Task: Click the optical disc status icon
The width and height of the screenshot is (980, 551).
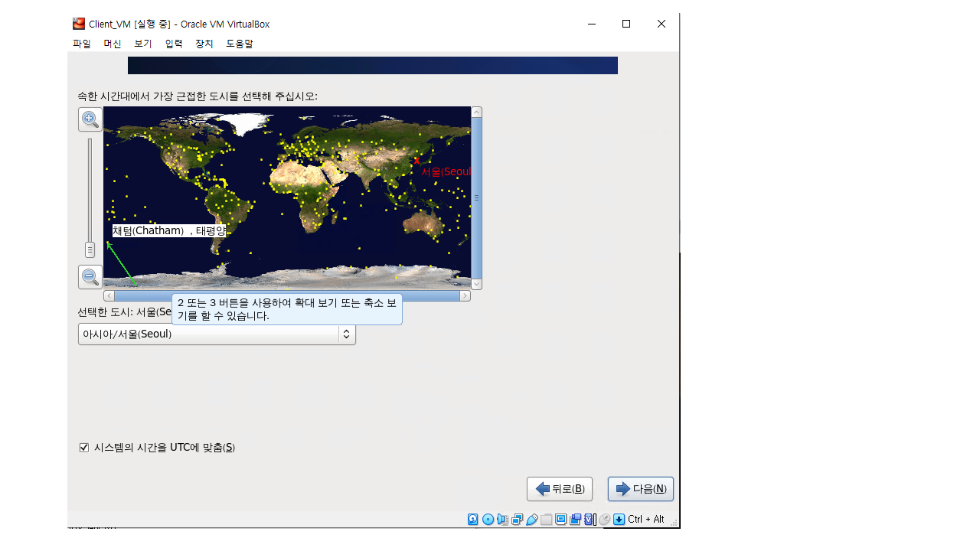Action: pyautogui.click(x=488, y=520)
